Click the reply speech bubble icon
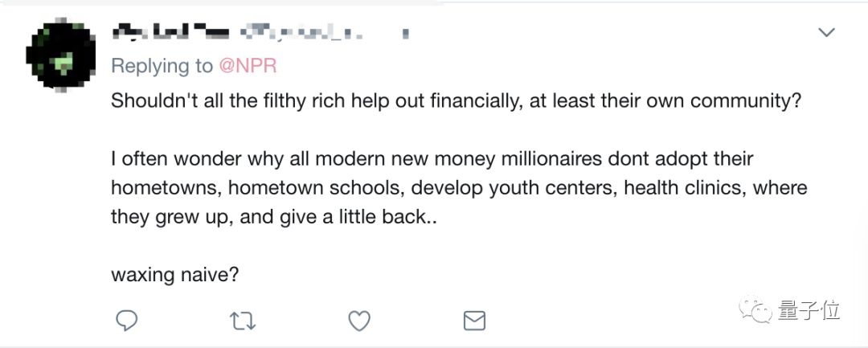Screen dimensions: 868x348 pos(125,321)
